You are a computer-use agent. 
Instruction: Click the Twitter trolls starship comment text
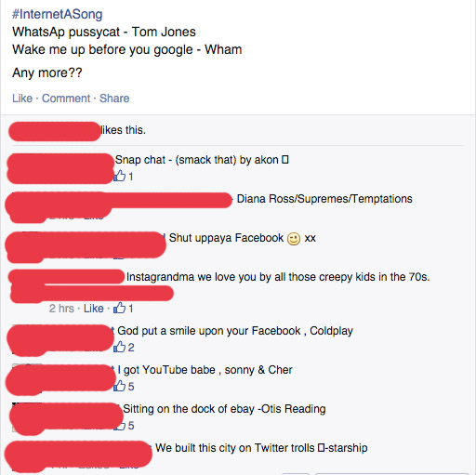(261, 448)
